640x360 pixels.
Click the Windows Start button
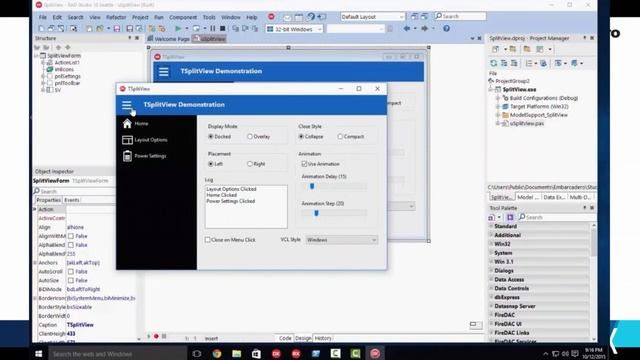coord(39,354)
